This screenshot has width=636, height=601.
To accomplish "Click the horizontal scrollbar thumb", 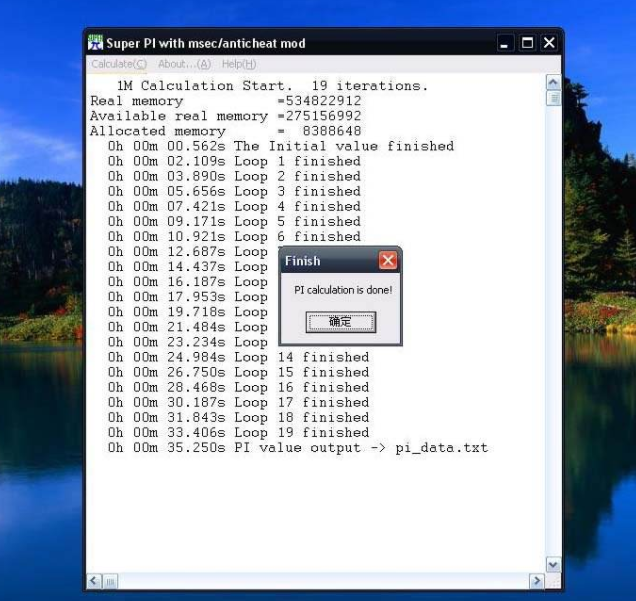I will pyautogui.click(x=110, y=582).
